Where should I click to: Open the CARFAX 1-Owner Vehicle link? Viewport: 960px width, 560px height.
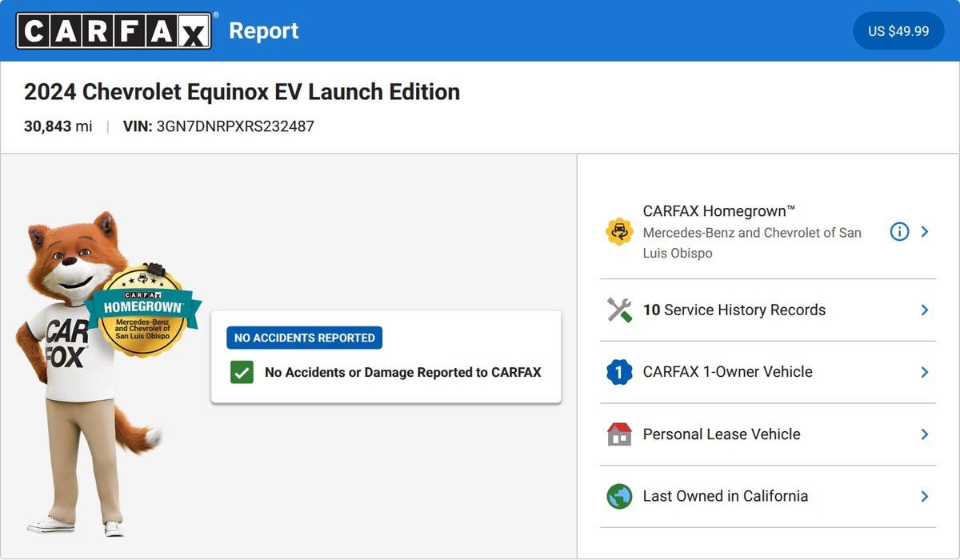[x=728, y=372]
